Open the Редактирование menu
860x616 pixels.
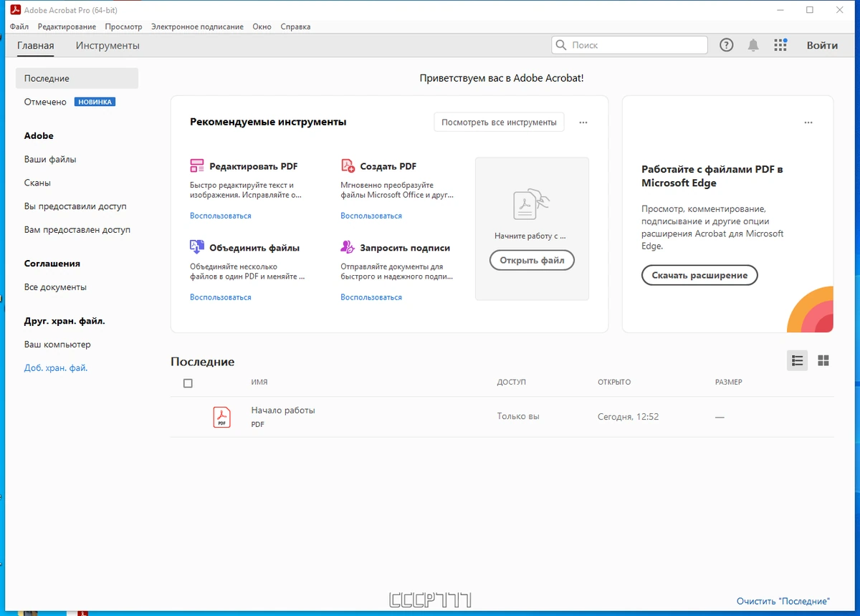[67, 27]
